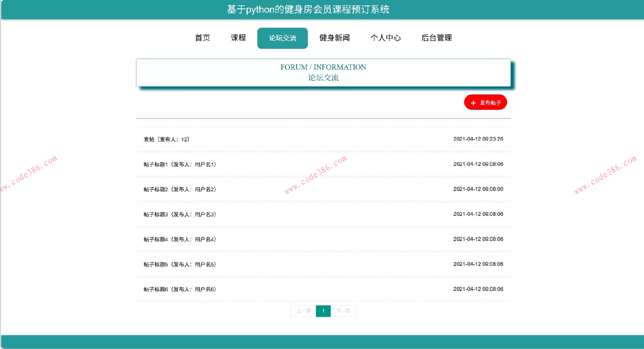Switch to the 课程 tab

click(237, 38)
